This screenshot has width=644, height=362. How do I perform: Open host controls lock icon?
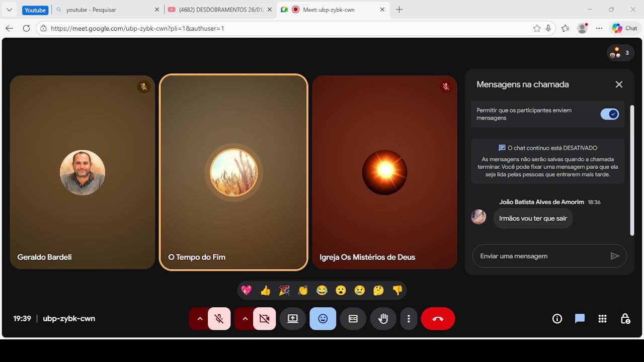tap(625, 319)
